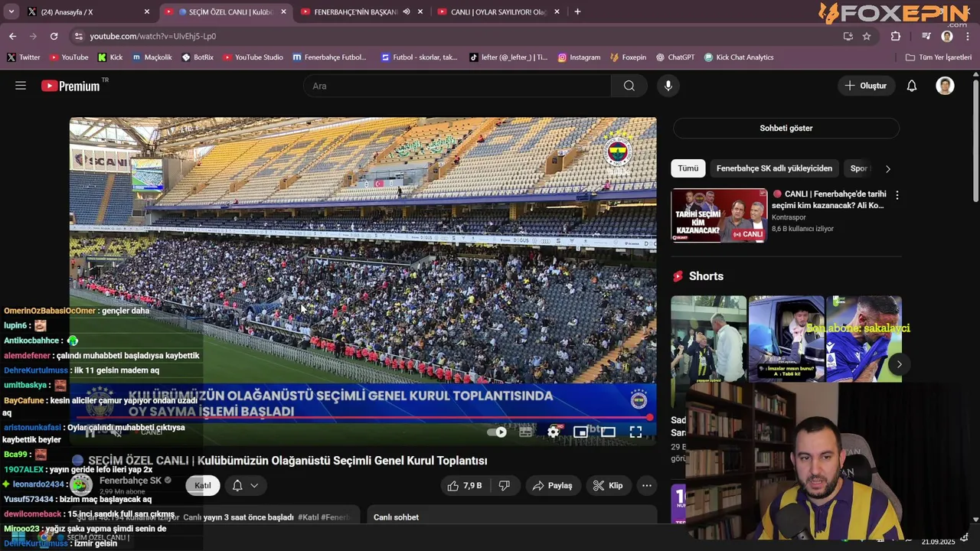Expand notification preferences next to bell
Viewport: 980px width, 551px height.
[x=254, y=485]
